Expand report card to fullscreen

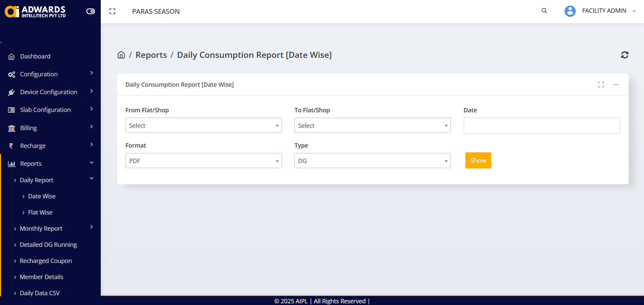(601, 85)
